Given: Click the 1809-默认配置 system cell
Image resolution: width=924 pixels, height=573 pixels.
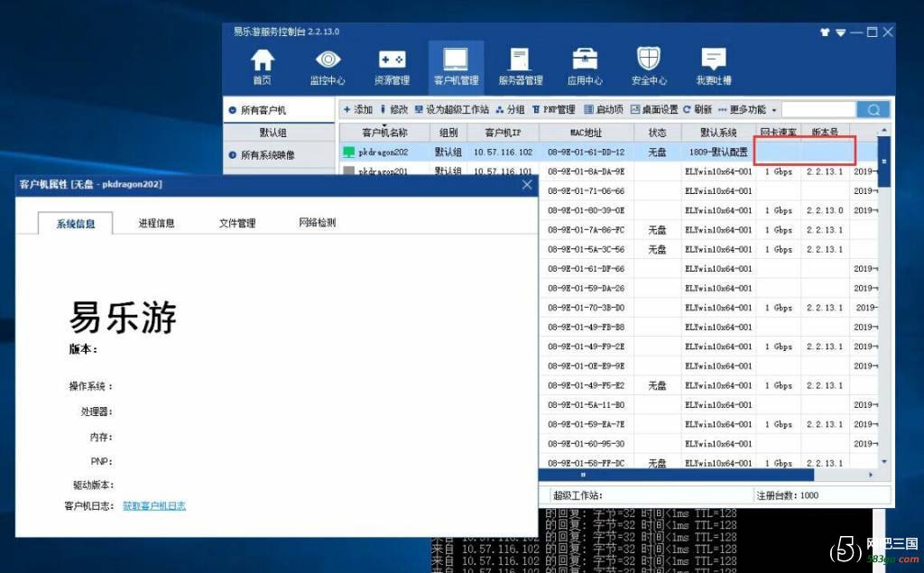Looking at the screenshot, I should click(718, 152).
